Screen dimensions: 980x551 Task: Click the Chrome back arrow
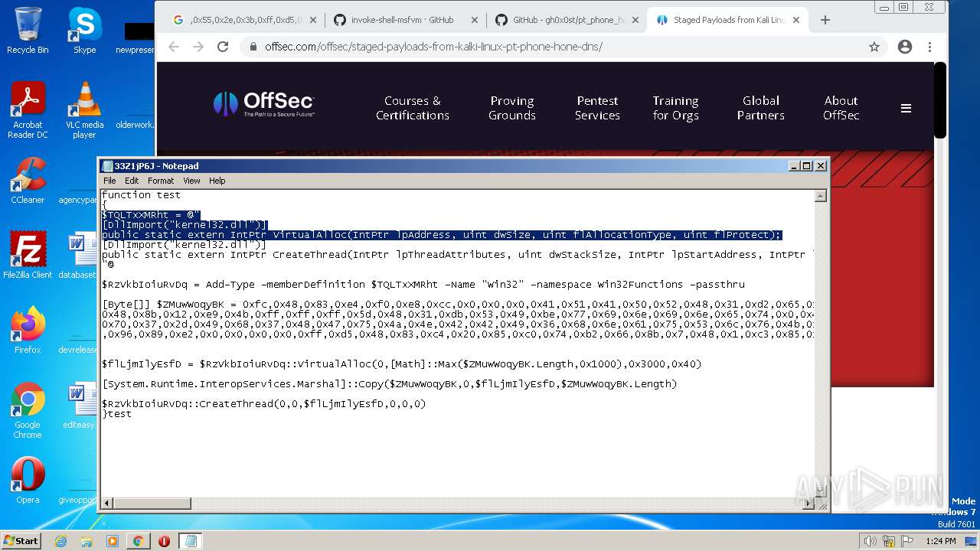[x=174, y=47]
